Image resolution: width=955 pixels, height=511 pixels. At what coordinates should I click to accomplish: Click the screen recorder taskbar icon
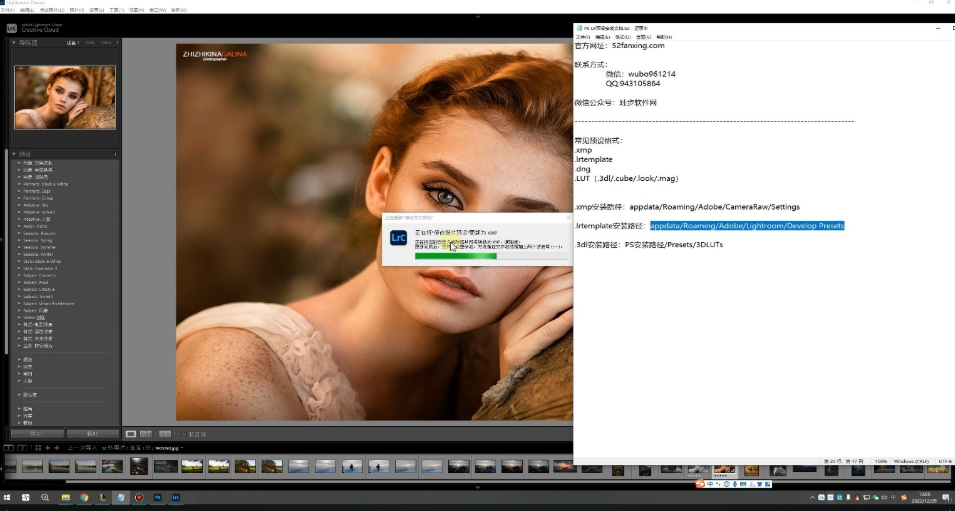[x=139, y=497]
